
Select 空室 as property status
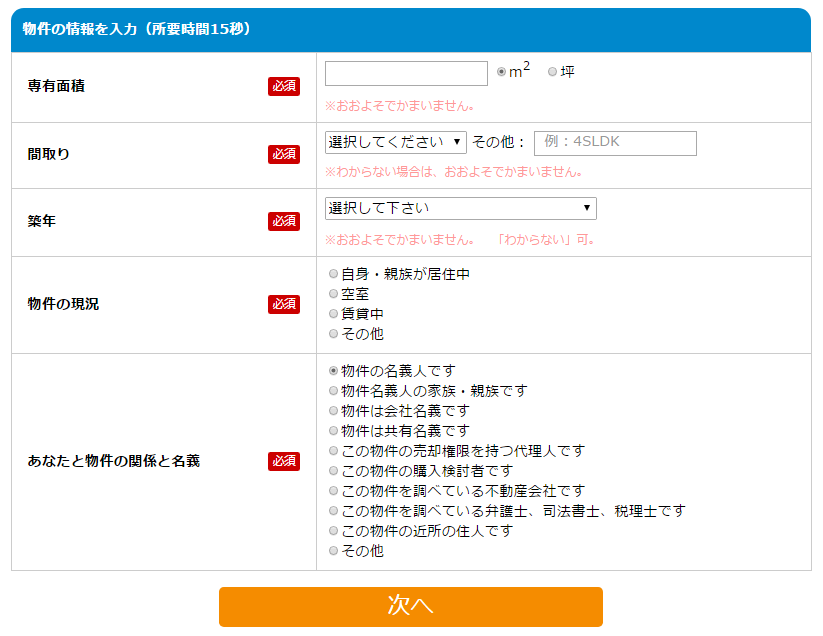pyautogui.click(x=334, y=294)
